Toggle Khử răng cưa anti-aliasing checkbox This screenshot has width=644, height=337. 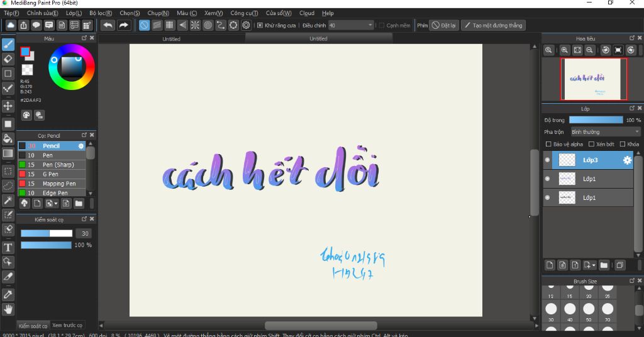click(260, 25)
